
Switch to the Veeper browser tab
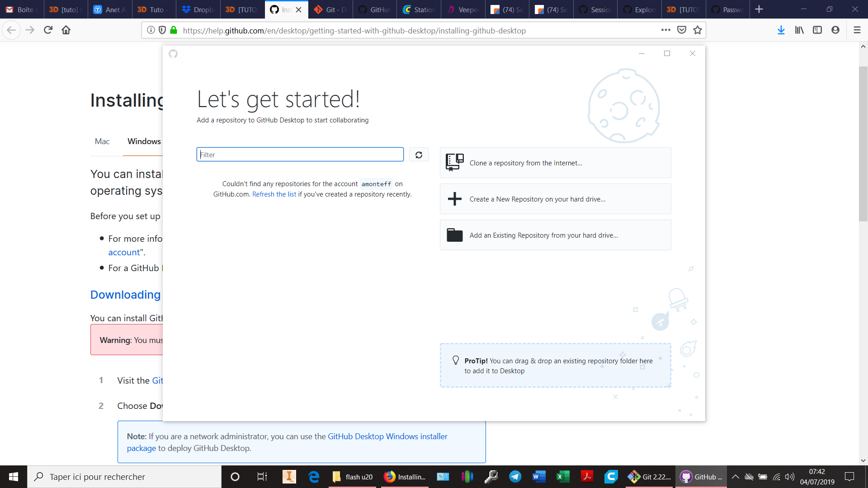[463, 9]
